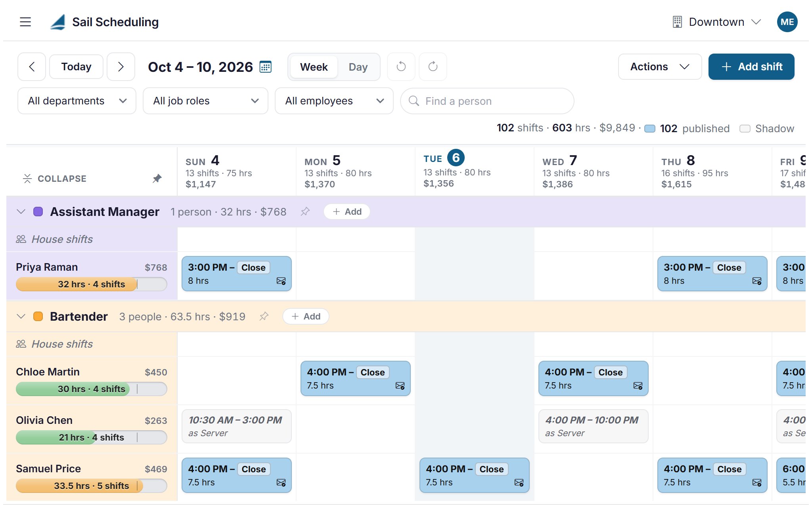Add a shift to Bartender
This screenshot has height=508, width=812.
pyautogui.click(x=306, y=316)
